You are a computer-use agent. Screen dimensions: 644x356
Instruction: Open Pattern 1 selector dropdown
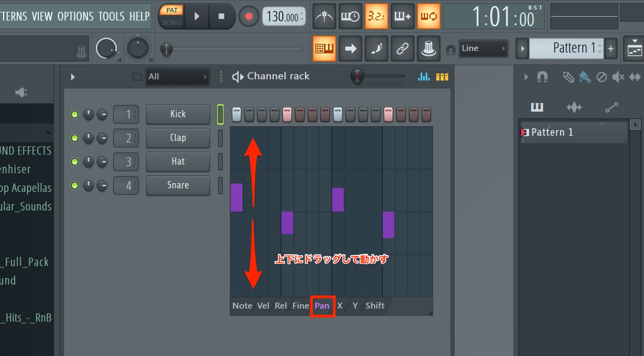click(x=566, y=48)
